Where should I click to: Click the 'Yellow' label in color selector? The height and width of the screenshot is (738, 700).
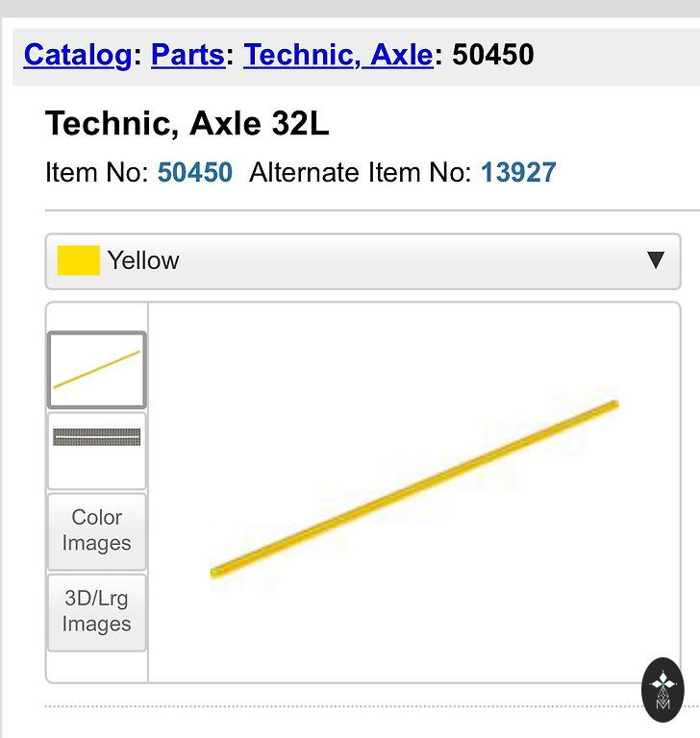coord(143,260)
